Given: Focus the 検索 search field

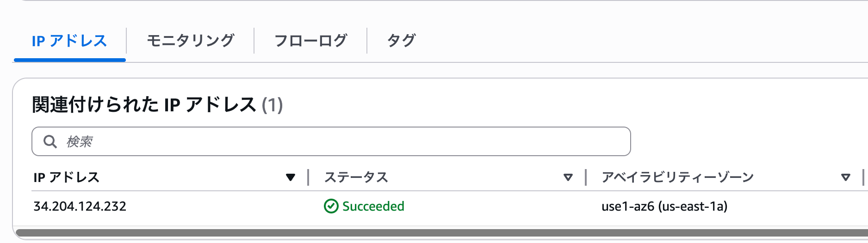Looking at the screenshot, I should (342, 141).
